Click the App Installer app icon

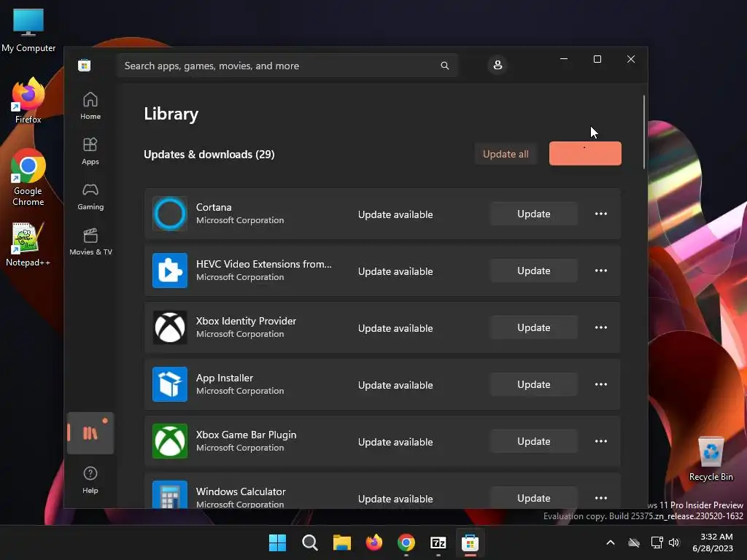[169, 384]
